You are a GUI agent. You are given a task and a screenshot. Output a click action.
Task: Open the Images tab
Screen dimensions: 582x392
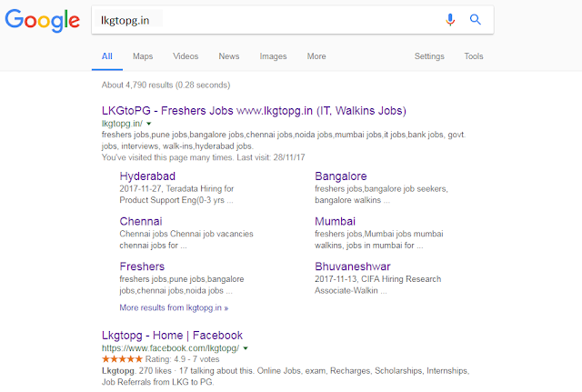pyautogui.click(x=273, y=56)
